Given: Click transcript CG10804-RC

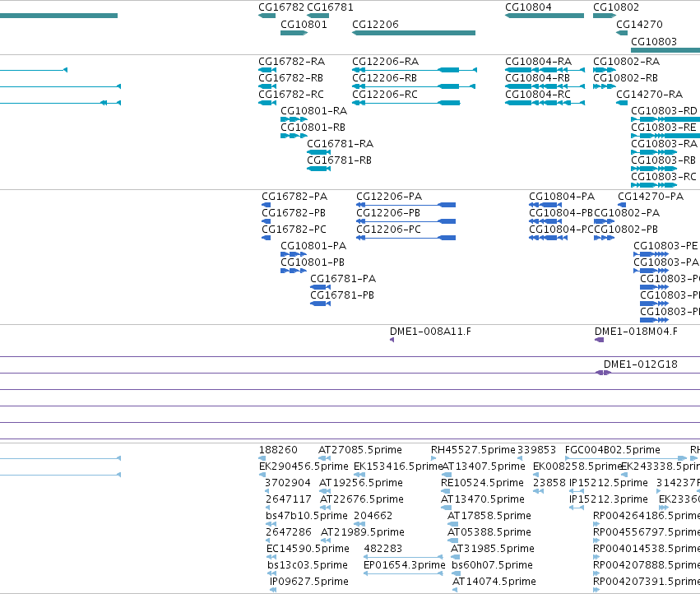Looking at the screenshot, I should pyautogui.click(x=537, y=95).
